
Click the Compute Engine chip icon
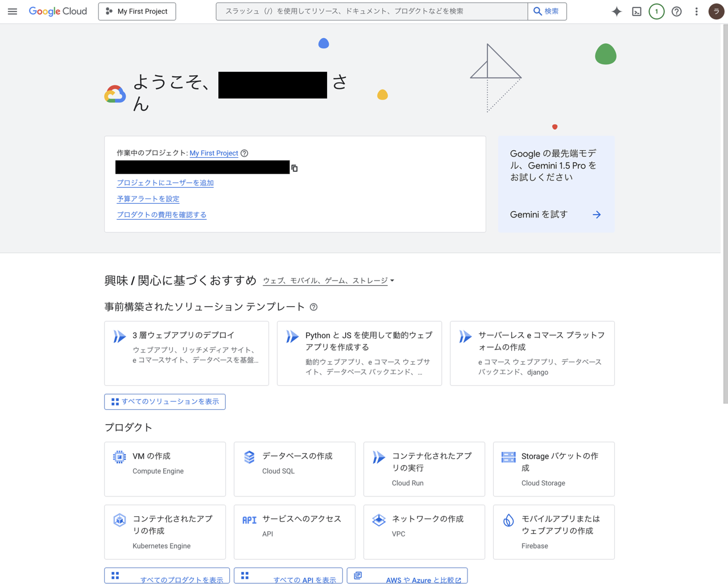click(119, 457)
